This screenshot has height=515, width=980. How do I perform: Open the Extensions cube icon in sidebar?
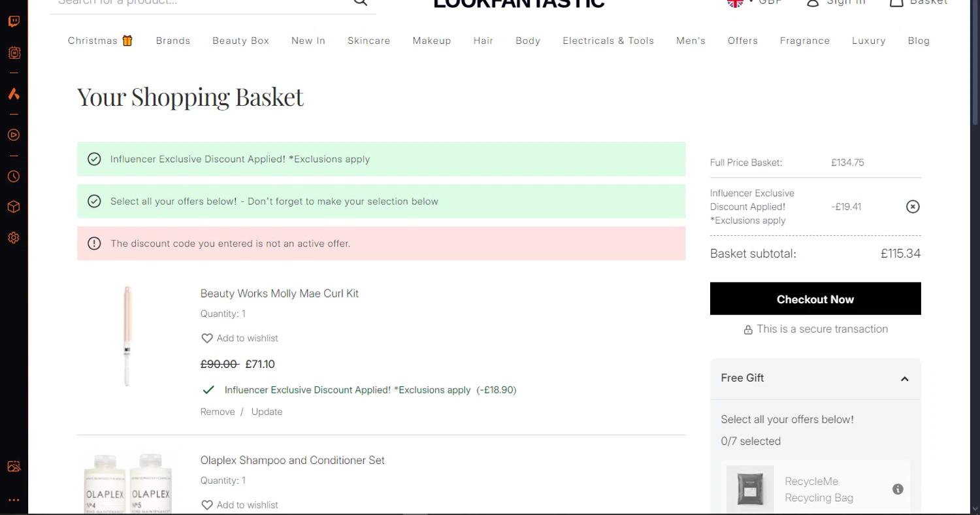click(x=14, y=207)
